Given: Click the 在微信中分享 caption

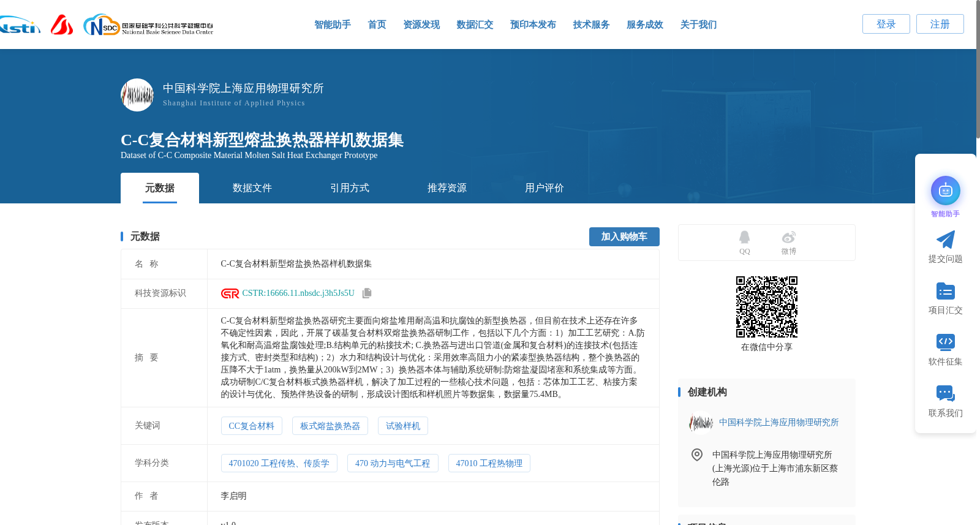Looking at the screenshot, I should [767, 347].
